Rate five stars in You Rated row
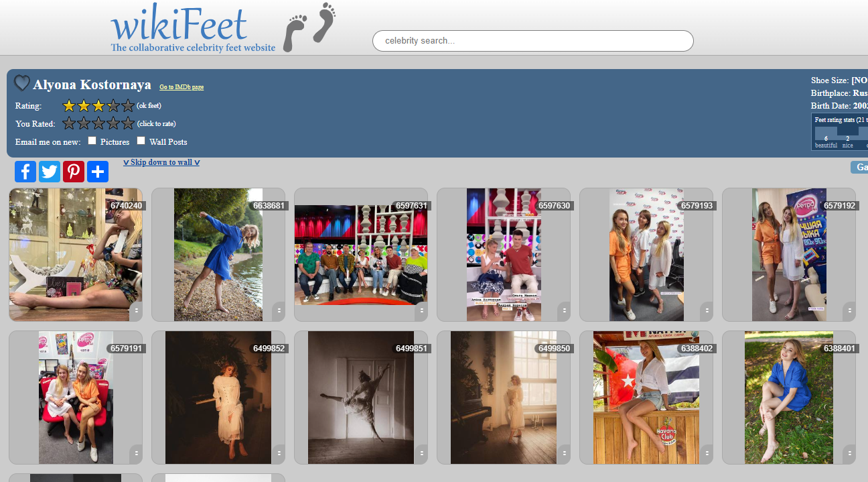Viewport: 868px width, 482px height. pos(128,123)
